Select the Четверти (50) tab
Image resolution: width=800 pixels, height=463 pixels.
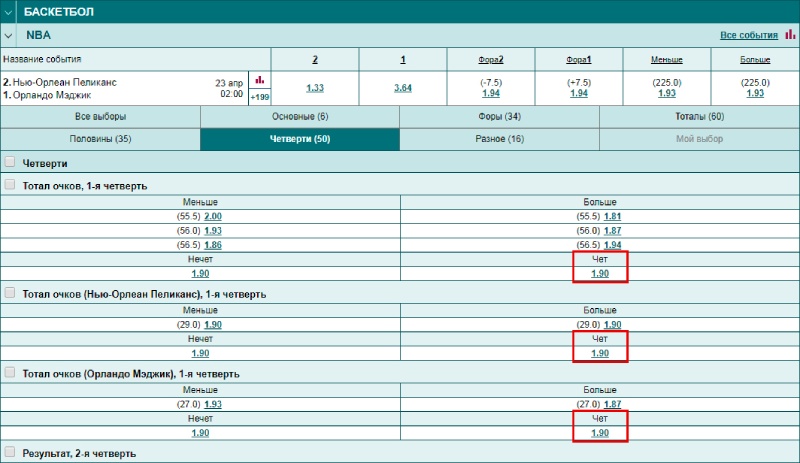coord(300,139)
